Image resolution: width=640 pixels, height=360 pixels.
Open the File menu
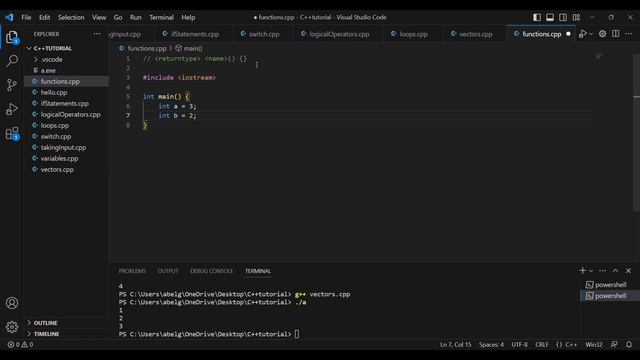click(26, 17)
